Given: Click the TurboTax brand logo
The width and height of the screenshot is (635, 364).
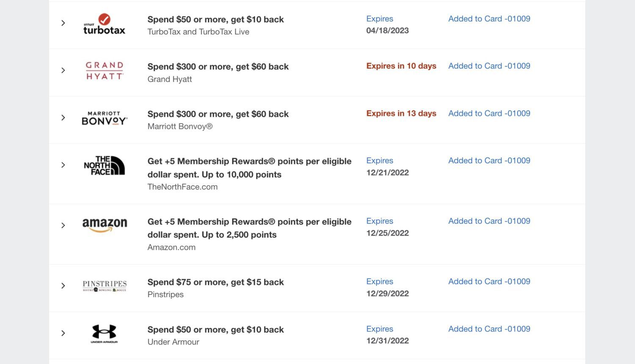Looking at the screenshot, I should pos(104,24).
